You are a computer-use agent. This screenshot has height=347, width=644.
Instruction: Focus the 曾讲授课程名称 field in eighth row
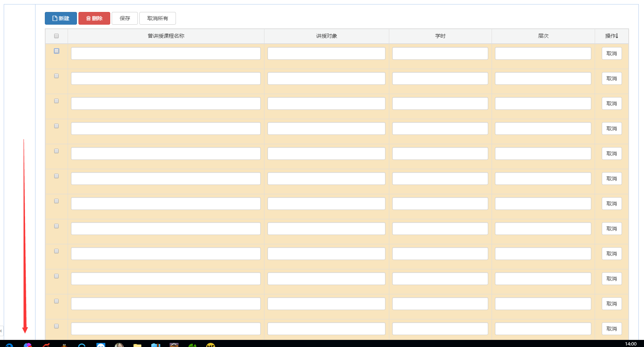click(x=166, y=229)
